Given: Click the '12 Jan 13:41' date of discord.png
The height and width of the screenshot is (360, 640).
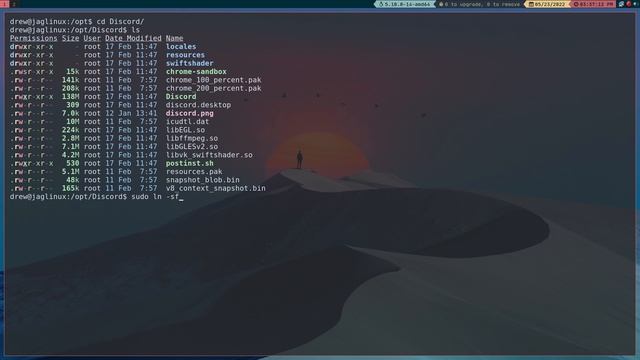Looking at the screenshot, I should pos(131,113).
